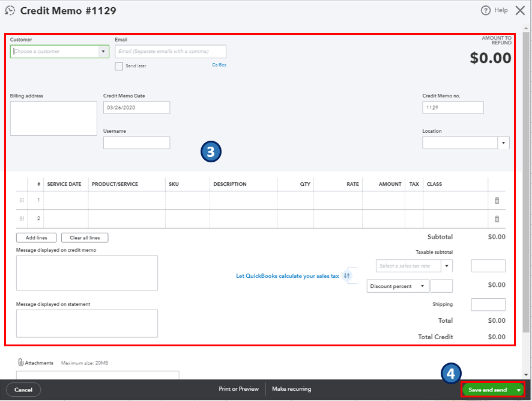Click the Username input field

tap(136, 142)
